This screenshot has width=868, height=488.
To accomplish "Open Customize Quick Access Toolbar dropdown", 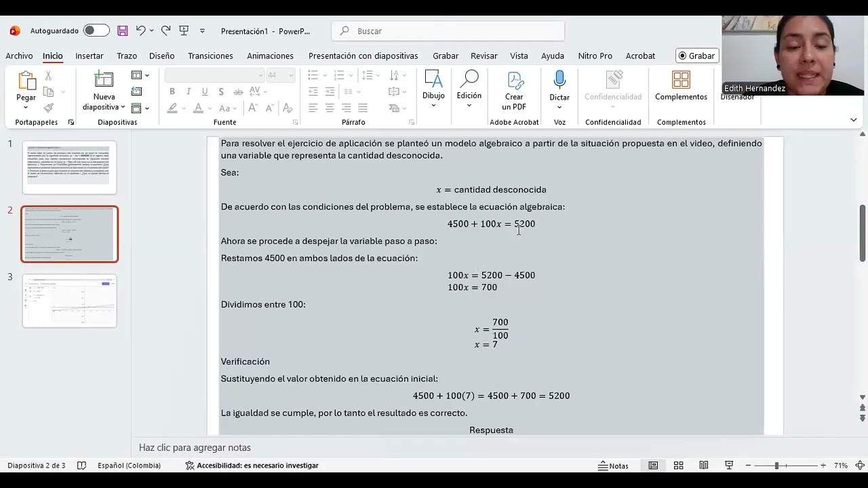I will 202,30.
